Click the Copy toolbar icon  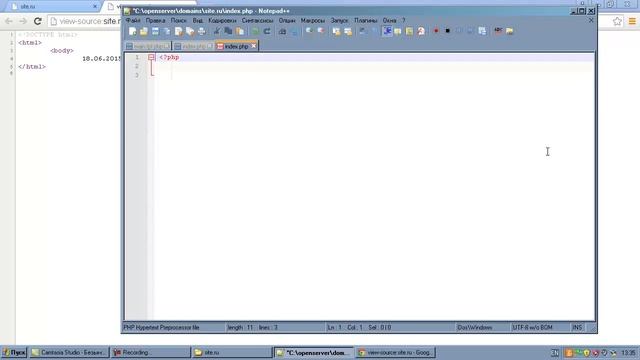point(228,31)
